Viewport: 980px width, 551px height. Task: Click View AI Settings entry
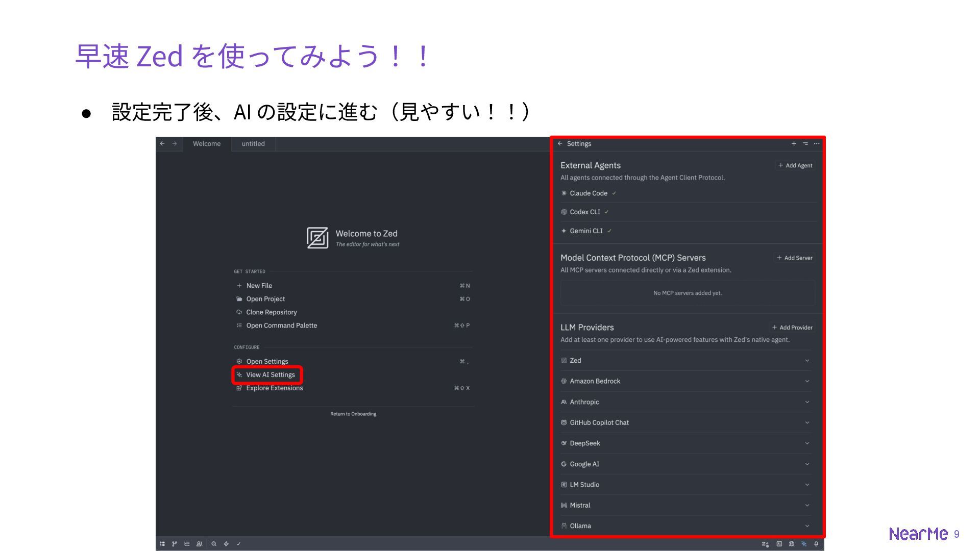point(271,375)
